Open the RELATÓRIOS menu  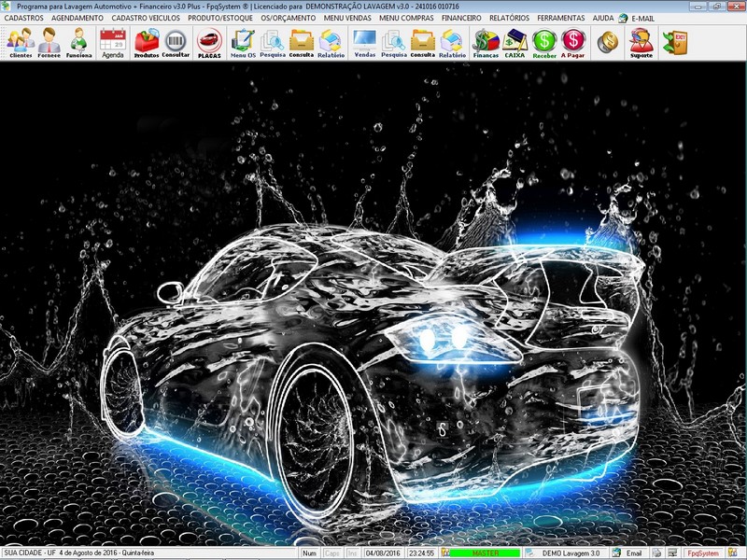point(509,18)
